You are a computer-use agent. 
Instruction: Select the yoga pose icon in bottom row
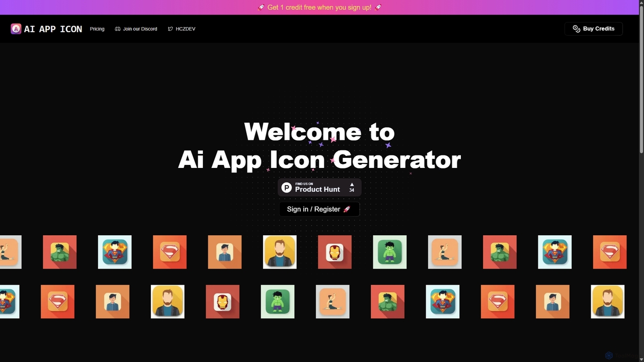point(333,302)
